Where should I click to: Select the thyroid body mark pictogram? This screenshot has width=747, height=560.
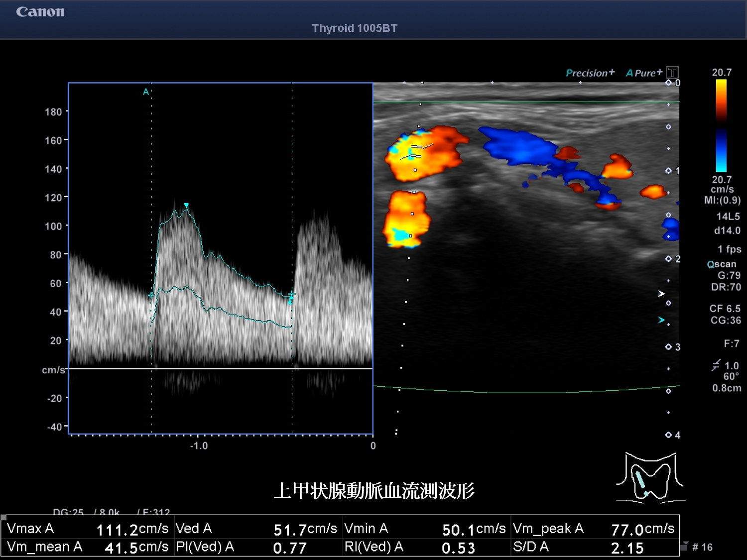[x=650, y=478]
